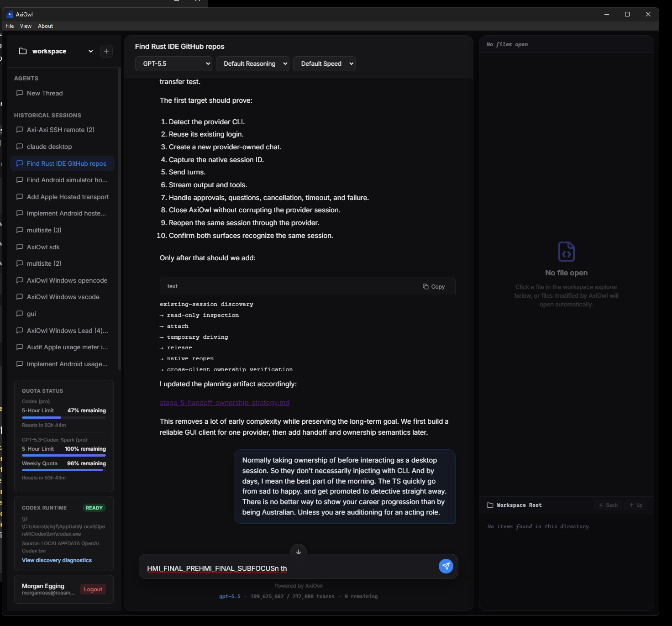Expand the workspace selector chevron
The image size is (672, 626).
point(91,51)
